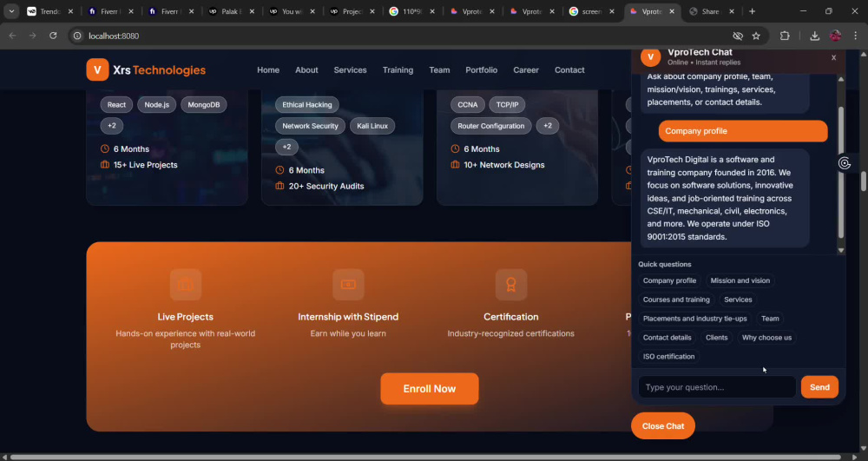Switch to the 110*90 Google tab
The width and height of the screenshot is (868, 461).
point(411,11)
